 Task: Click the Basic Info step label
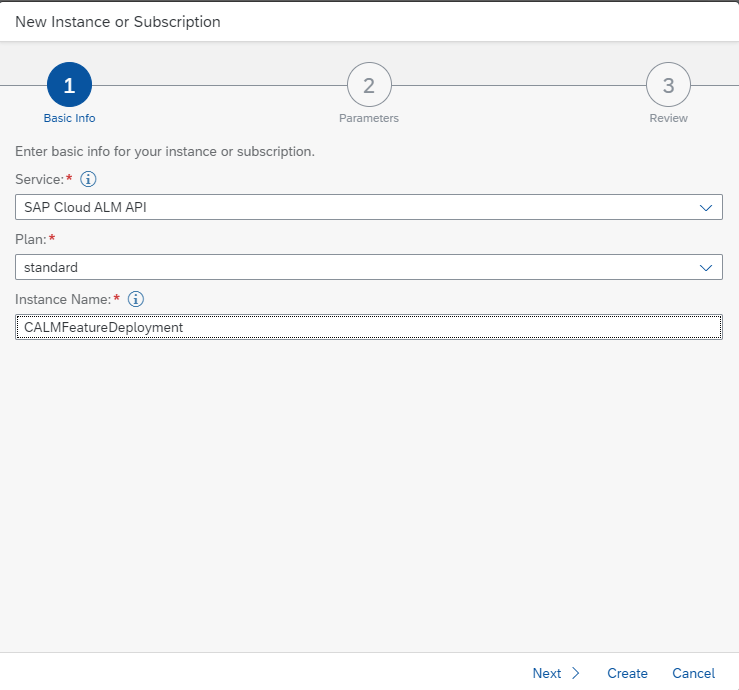(x=69, y=118)
